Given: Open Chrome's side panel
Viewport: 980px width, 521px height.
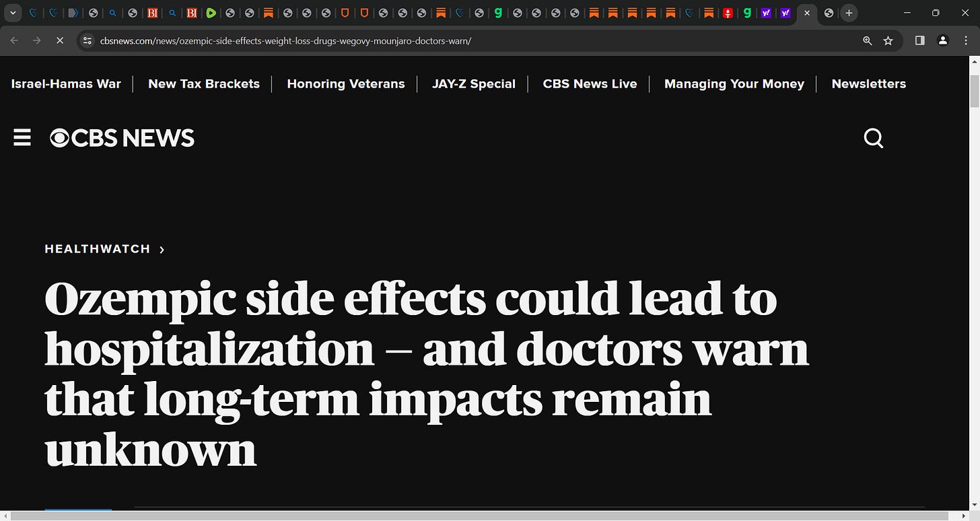Looking at the screenshot, I should pos(920,40).
